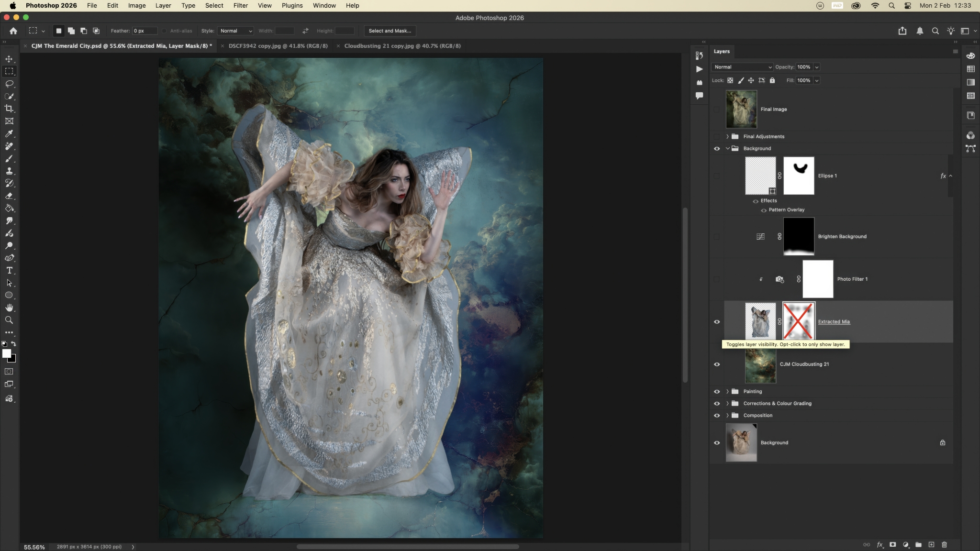The width and height of the screenshot is (980, 551).
Task: Select the Zoom tool in toolbar
Action: [9, 320]
